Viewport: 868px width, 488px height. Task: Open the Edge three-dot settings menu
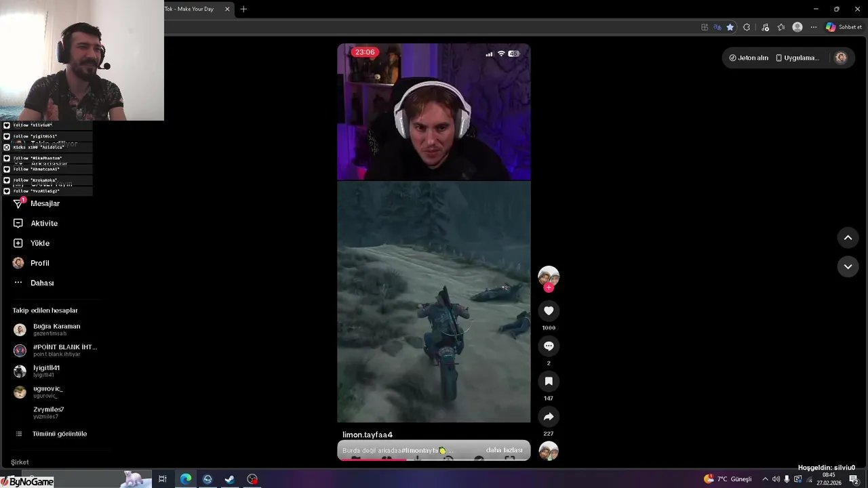click(x=814, y=27)
